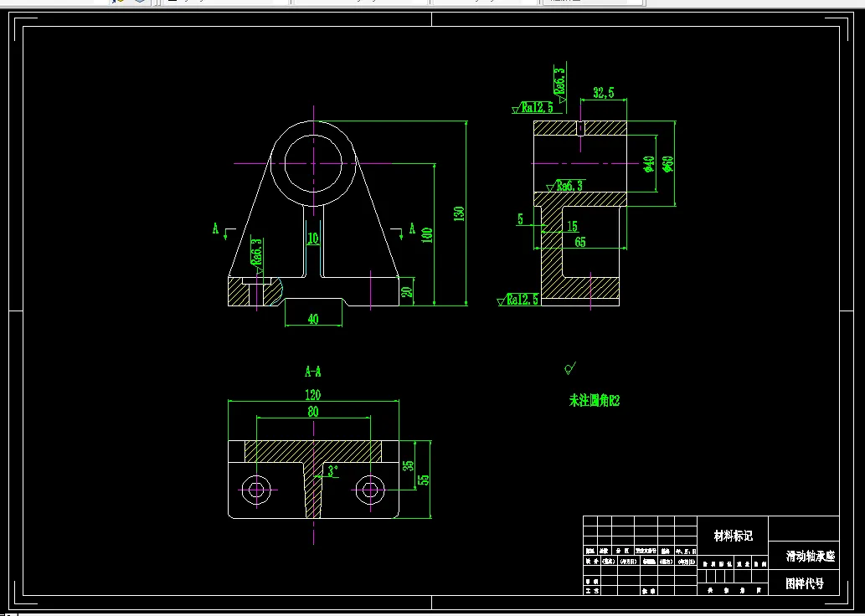The width and height of the screenshot is (865, 616).
Task: Select the φ60 outer diameter dimension
Action: (x=667, y=164)
